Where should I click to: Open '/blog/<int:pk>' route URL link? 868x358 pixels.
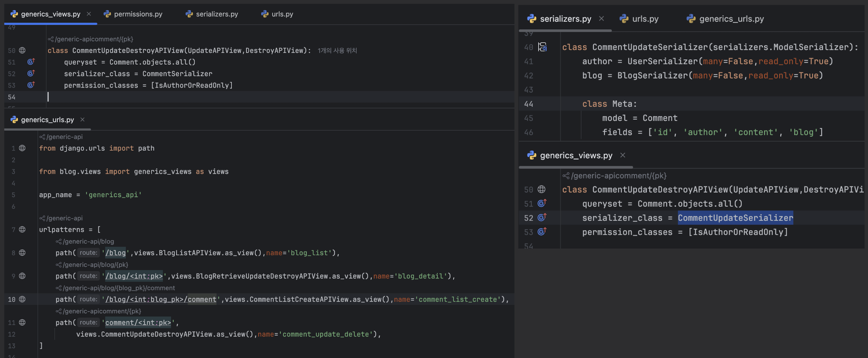click(x=134, y=276)
